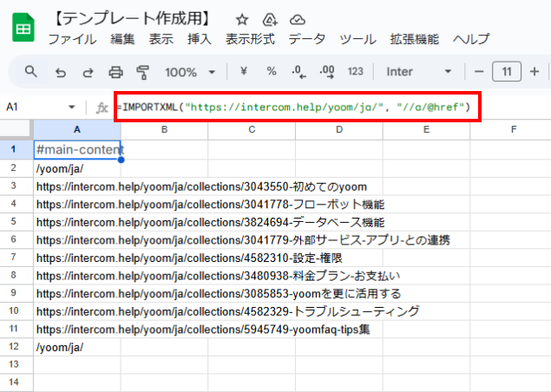Activate the paint format roller
Viewport: 551px width, 392px height.
coord(143,71)
